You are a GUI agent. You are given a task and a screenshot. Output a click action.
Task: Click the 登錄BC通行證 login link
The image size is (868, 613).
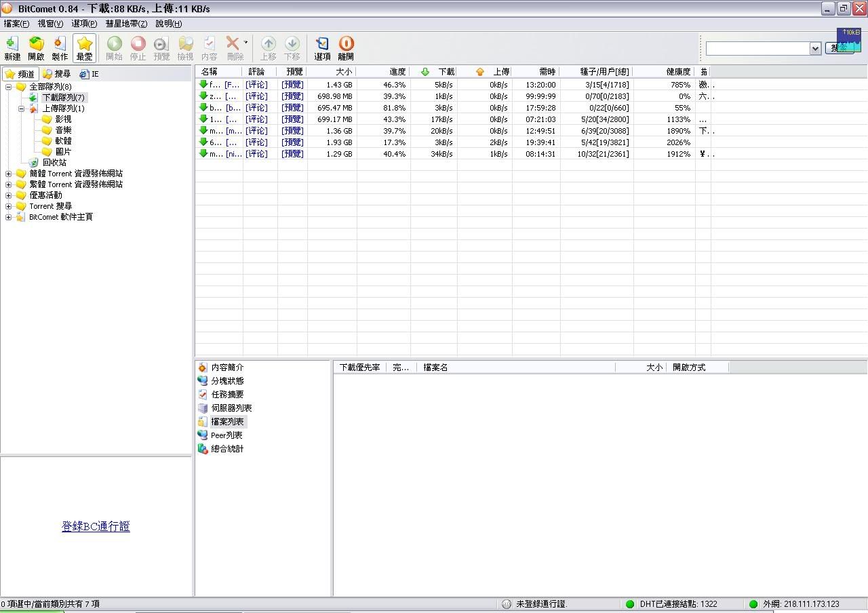coord(96,526)
